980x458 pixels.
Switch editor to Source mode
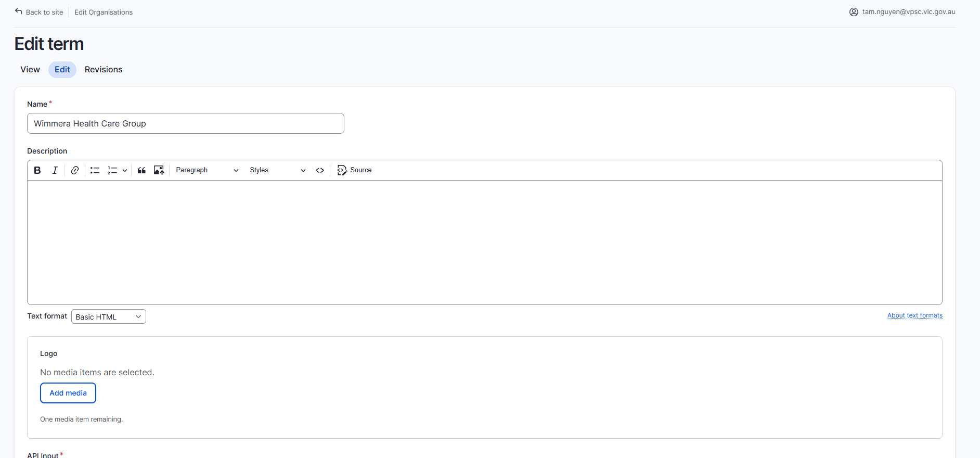tap(354, 170)
